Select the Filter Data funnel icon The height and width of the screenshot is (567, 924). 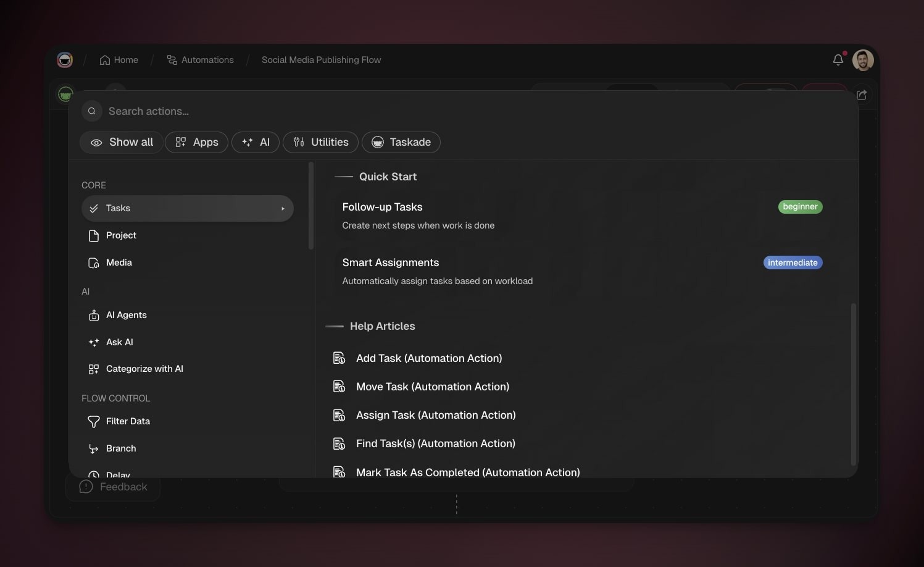tap(94, 422)
